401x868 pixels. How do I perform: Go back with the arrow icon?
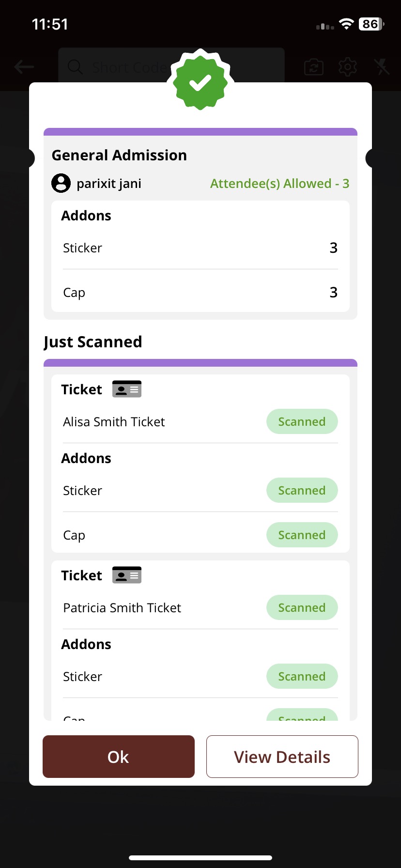point(24,67)
